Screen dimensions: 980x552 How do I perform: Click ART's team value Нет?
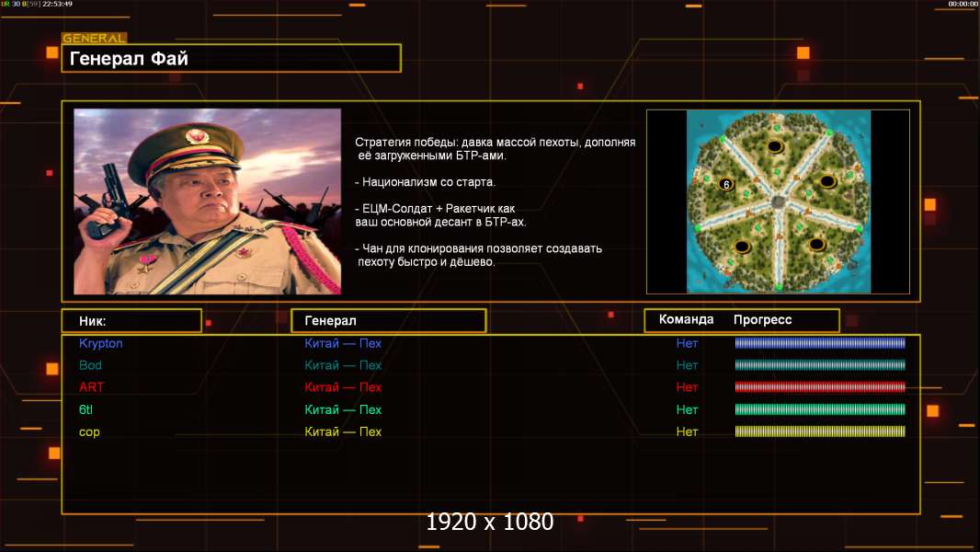(687, 387)
